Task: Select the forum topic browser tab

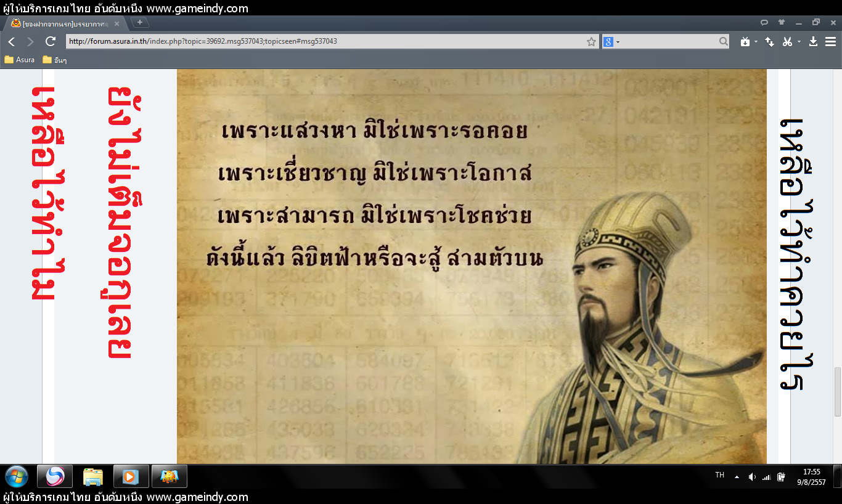Action: click(65, 24)
